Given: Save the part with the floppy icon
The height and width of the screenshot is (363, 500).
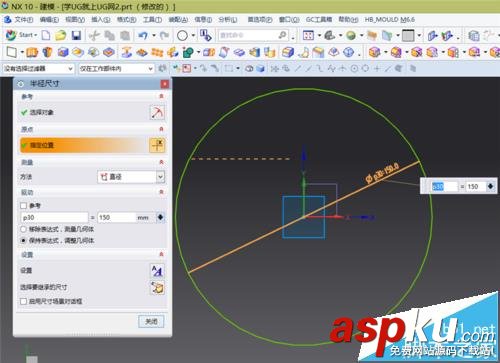Looking at the screenshot, I should (77, 35).
